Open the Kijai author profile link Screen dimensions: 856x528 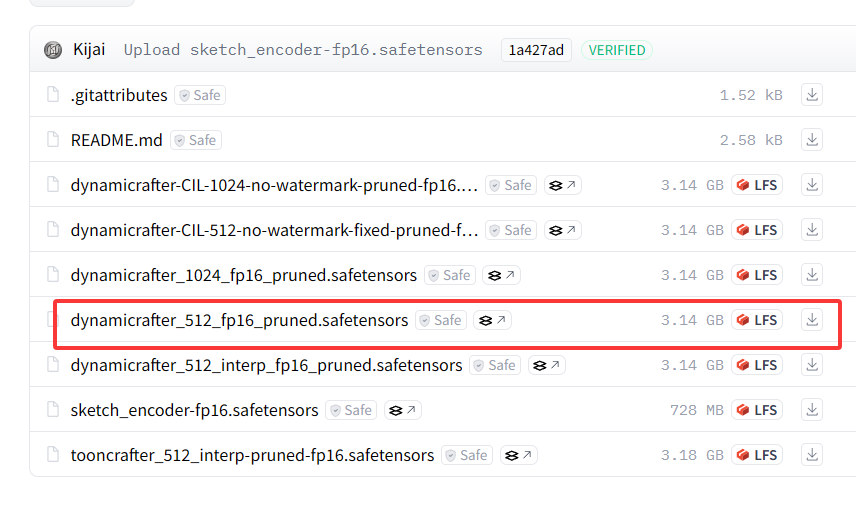coord(92,50)
